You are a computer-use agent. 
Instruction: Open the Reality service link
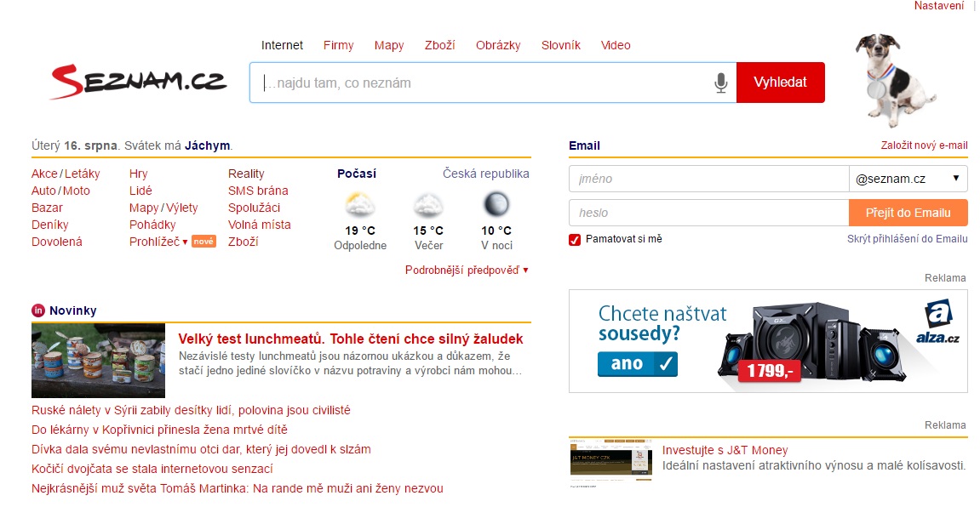click(246, 174)
